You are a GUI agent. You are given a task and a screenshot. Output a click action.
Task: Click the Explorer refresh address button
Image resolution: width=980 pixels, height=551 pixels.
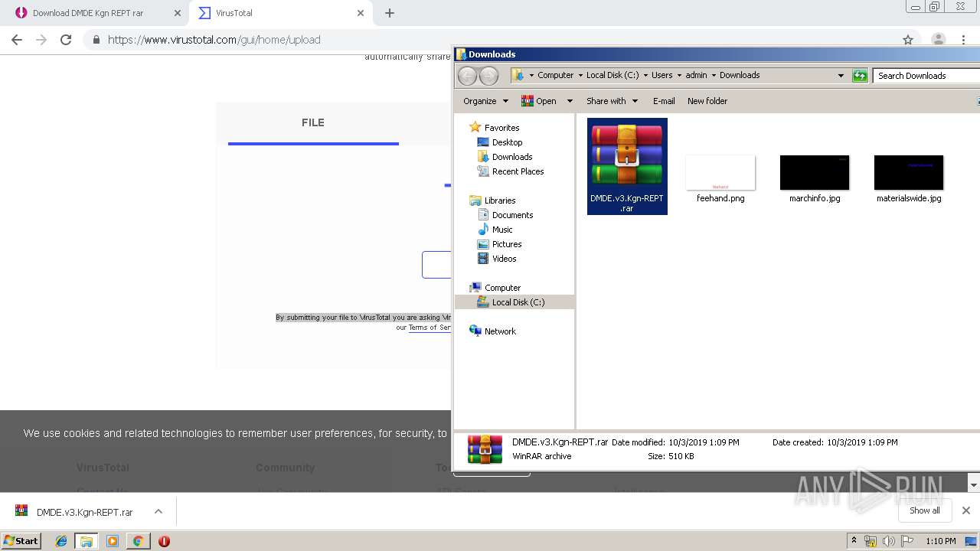pos(860,76)
